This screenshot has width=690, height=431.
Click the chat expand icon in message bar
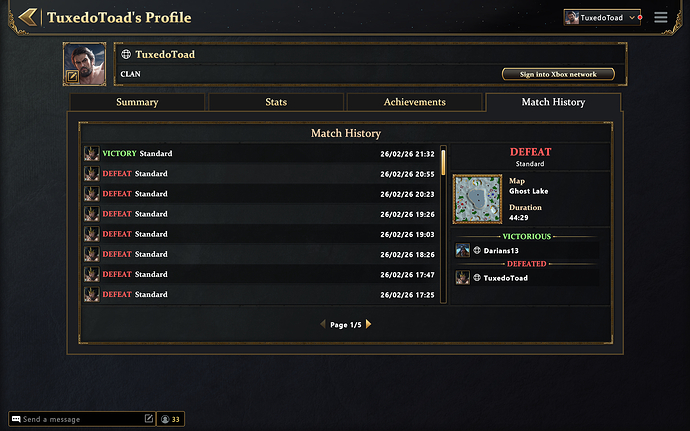pyautogui.click(x=149, y=419)
